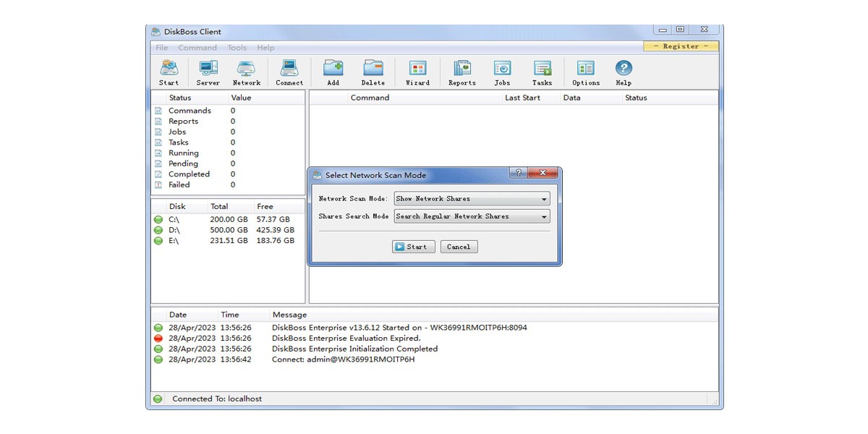The image size is (868, 434).
Task: Click the green icon for disk D:\
Action: [x=158, y=230]
